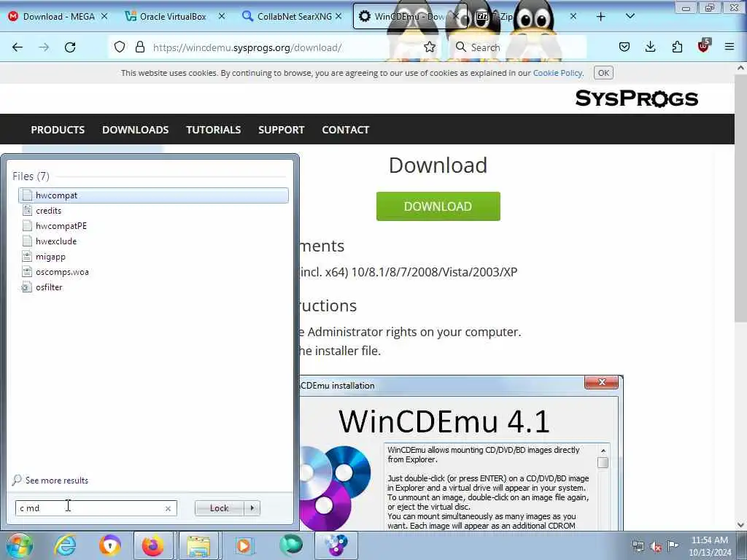Open the hwcompatPE file result

coord(153,226)
